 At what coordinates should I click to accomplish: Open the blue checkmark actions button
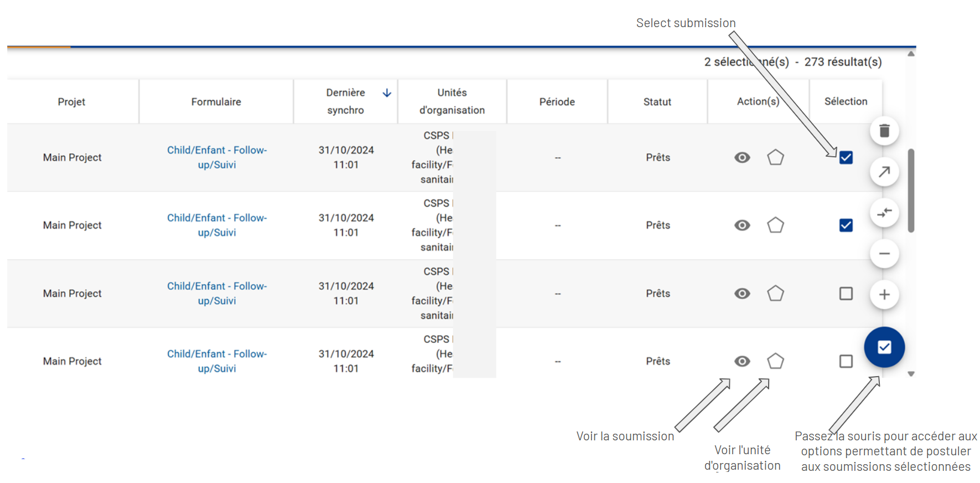tap(884, 347)
